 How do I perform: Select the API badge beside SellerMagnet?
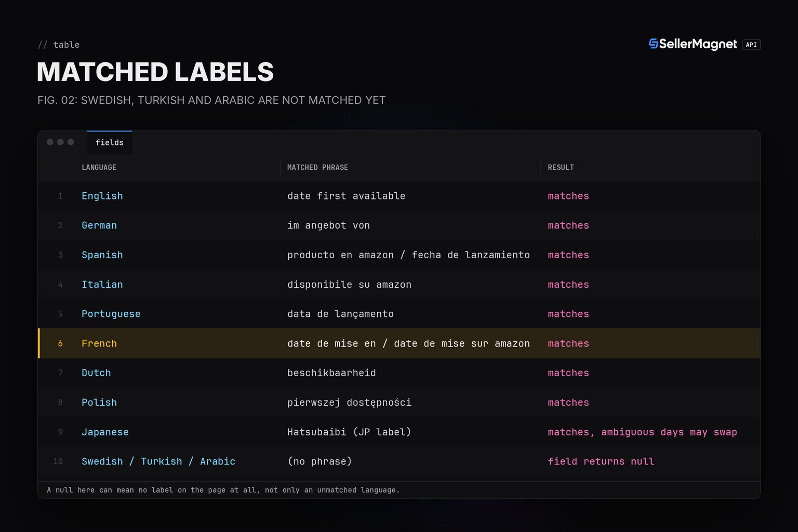[751, 45]
